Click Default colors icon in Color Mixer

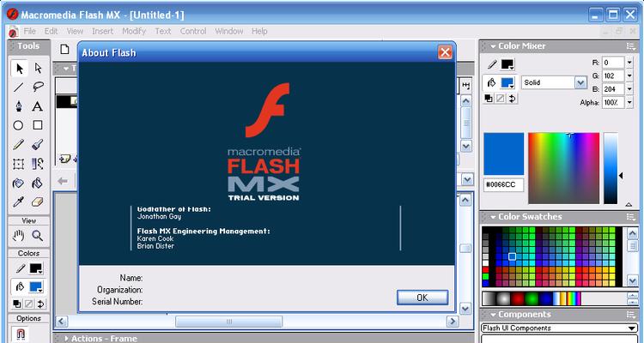point(489,99)
